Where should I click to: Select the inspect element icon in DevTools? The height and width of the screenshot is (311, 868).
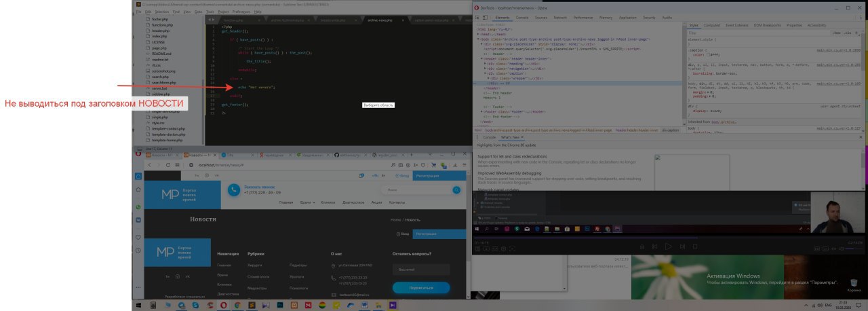pyautogui.click(x=477, y=18)
